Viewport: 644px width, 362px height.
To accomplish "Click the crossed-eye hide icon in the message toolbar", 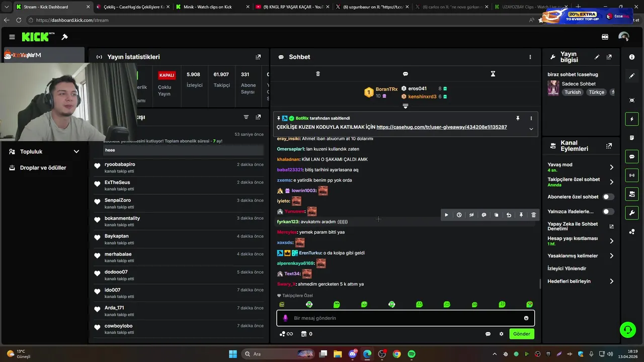I will click(471, 215).
